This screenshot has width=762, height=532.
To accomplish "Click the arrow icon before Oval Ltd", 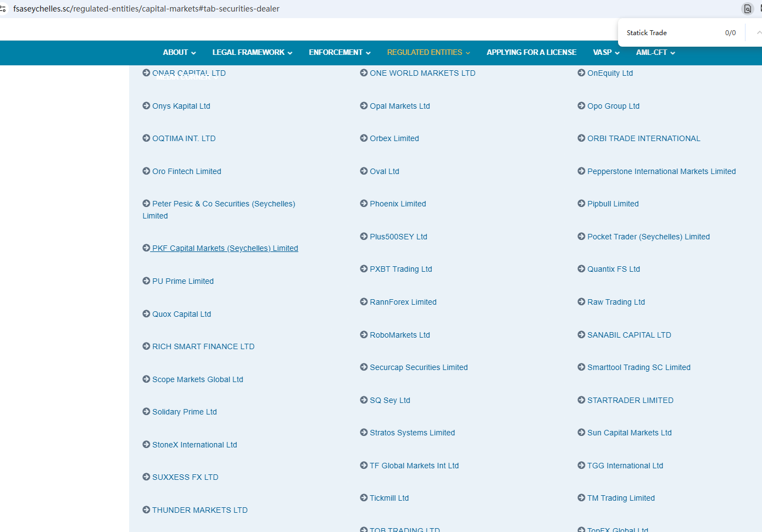I will coord(364,171).
